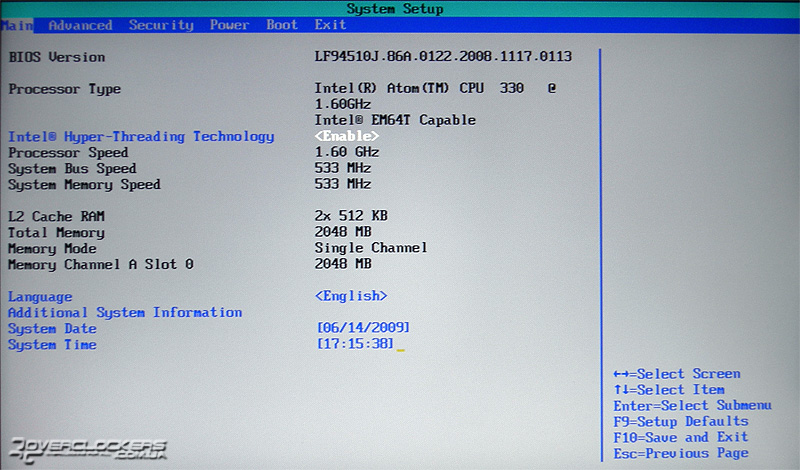Toggle the Hyper-Threading Enable value

pos(346,136)
